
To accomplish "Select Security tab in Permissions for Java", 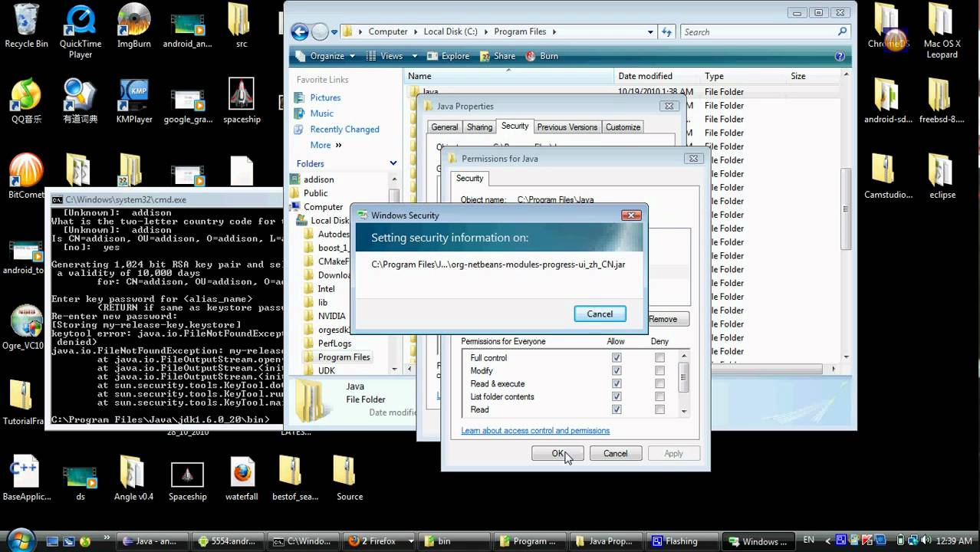I will [469, 178].
